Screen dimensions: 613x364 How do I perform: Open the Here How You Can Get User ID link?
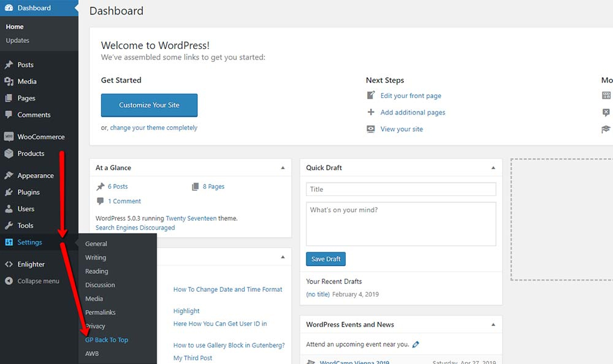click(220, 324)
